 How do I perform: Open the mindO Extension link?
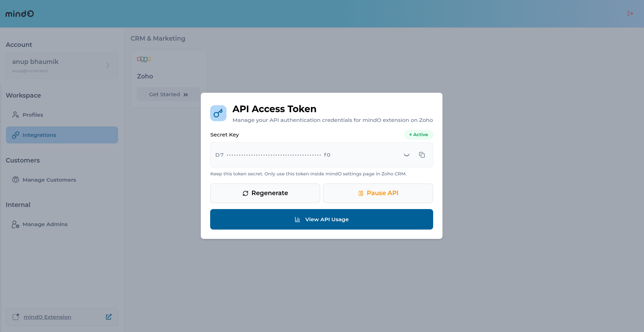47,317
